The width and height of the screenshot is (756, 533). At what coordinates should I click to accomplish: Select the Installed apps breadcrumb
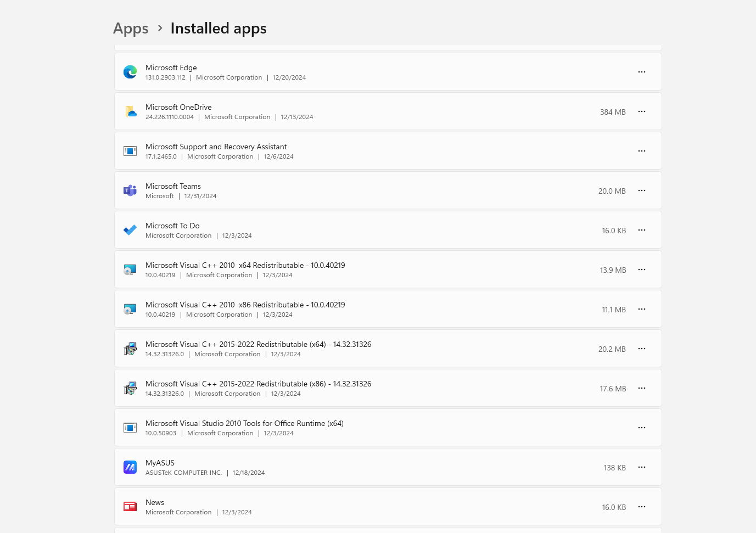click(218, 29)
